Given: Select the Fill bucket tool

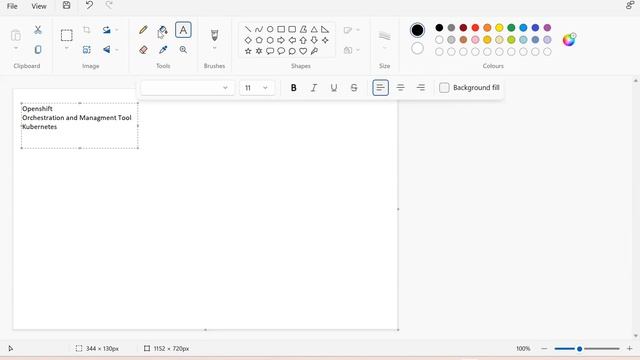Looking at the screenshot, I should click(163, 30).
